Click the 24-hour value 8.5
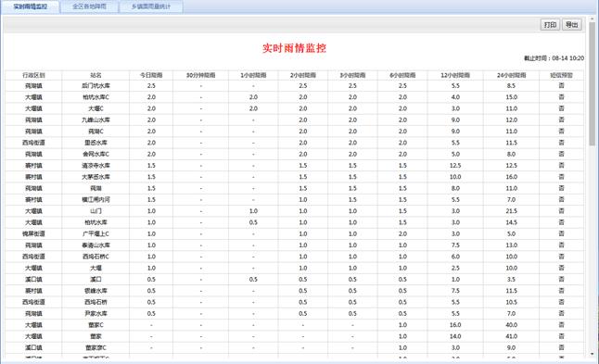Screen dimensions: 599x364 pos(512,86)
